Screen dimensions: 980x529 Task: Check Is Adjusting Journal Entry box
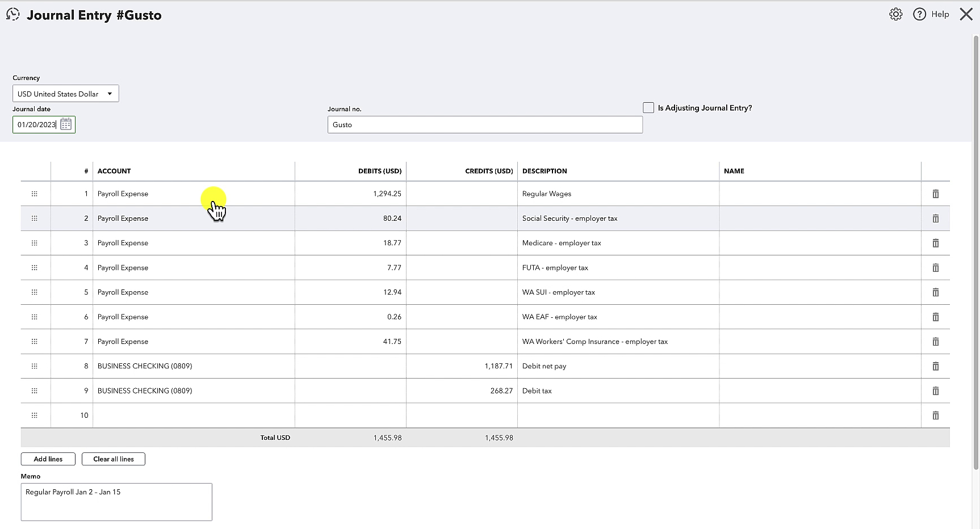pyautogui.click(x=648, y=107)
